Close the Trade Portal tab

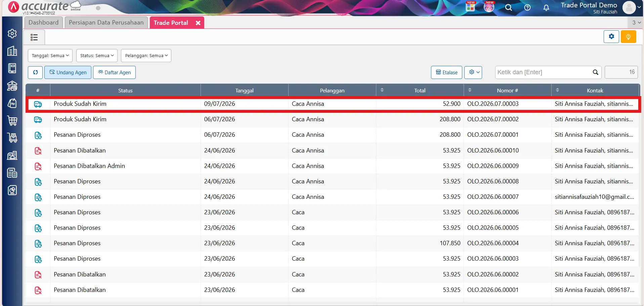(x=198, y=23)
